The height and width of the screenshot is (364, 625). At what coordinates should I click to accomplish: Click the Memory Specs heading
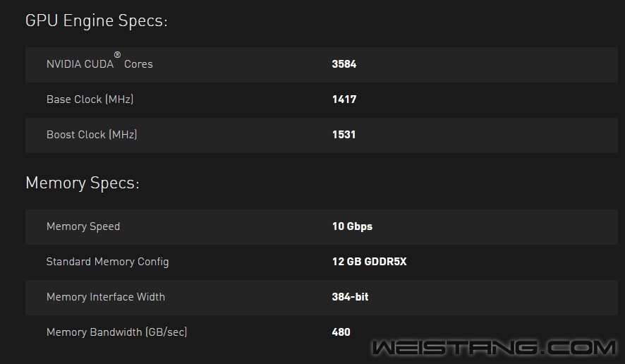[83, 183]
